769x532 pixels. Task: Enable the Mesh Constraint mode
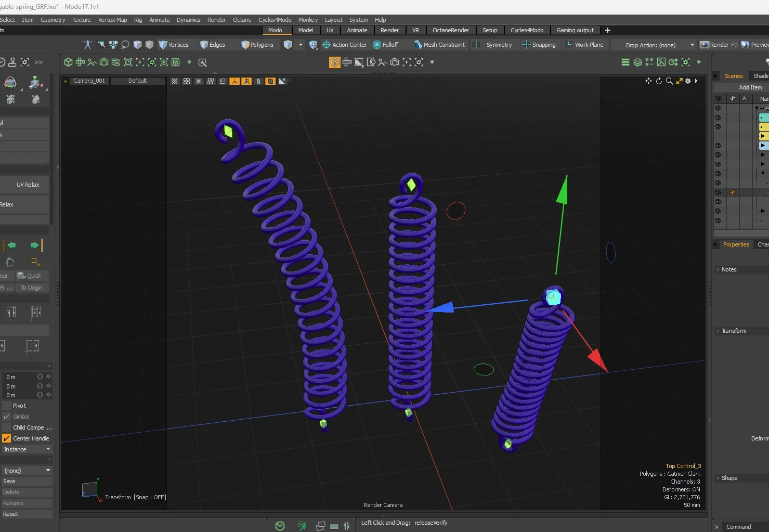tap(439, 45)
